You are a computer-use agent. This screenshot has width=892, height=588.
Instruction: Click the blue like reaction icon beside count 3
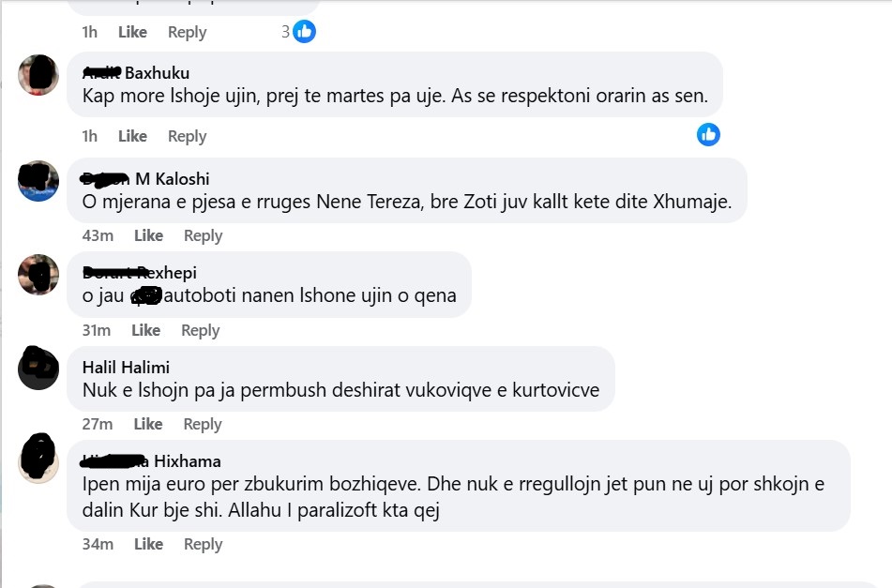pyautogui.click(x=304, y=32)
